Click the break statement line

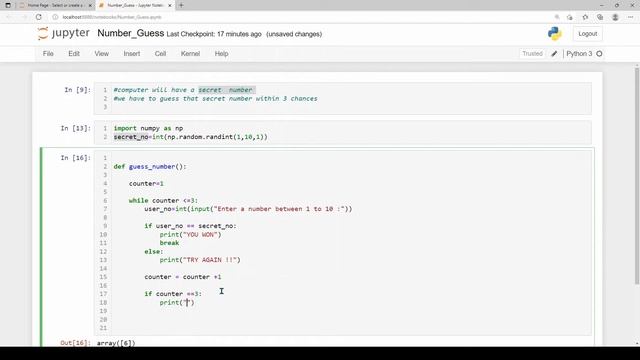point(169,243)
